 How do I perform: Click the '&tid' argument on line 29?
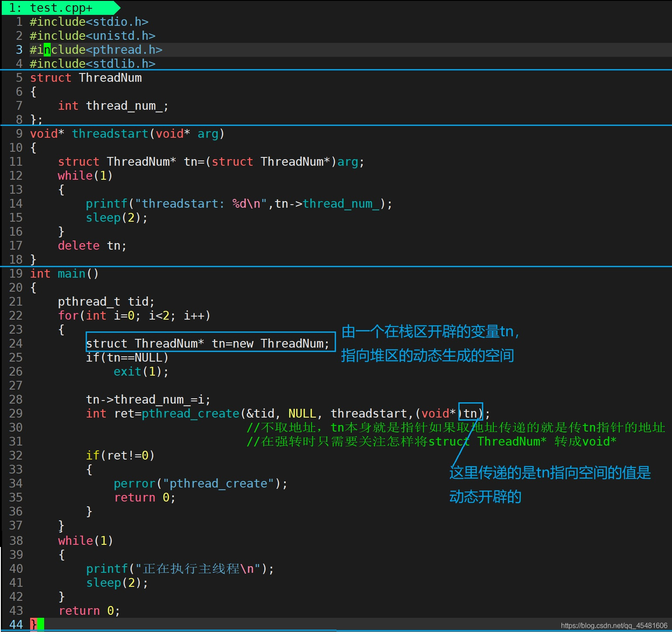pos(260,414)
